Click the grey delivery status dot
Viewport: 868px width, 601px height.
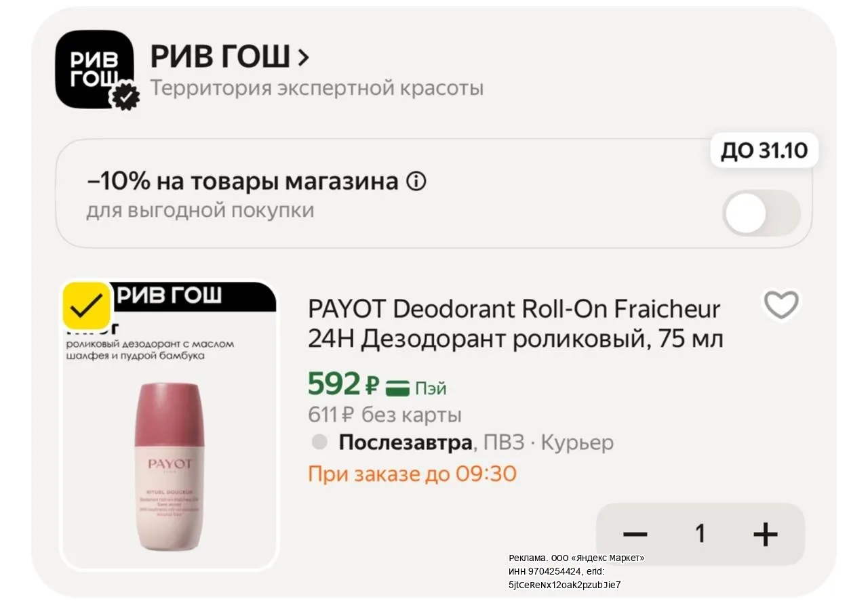319,442
